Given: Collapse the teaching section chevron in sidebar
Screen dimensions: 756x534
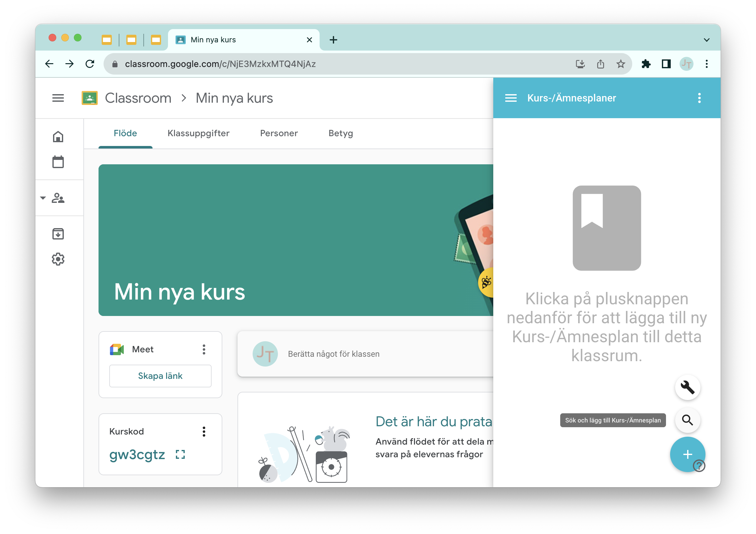Looking at the screenshot, I should (x=43, y=198).
